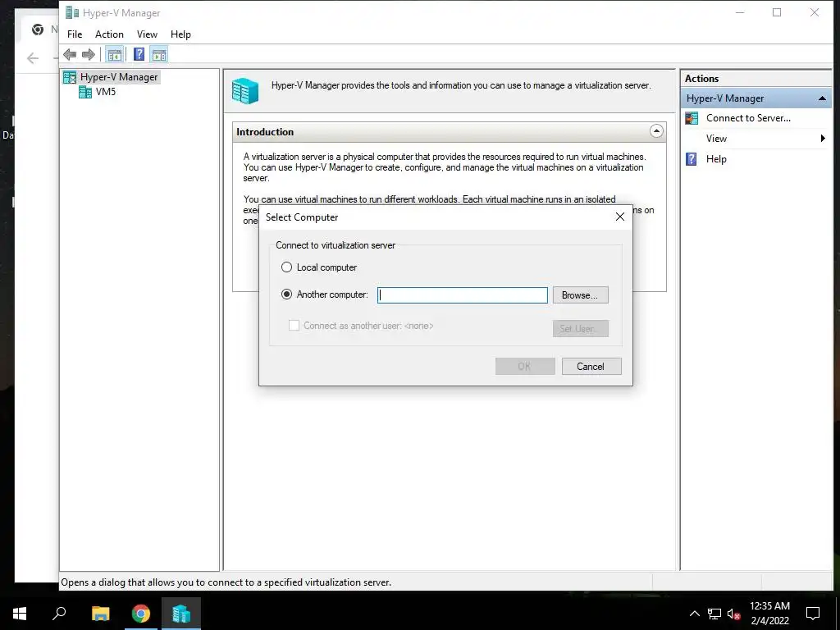Click the Connect to Server icon in Actions

692,118
